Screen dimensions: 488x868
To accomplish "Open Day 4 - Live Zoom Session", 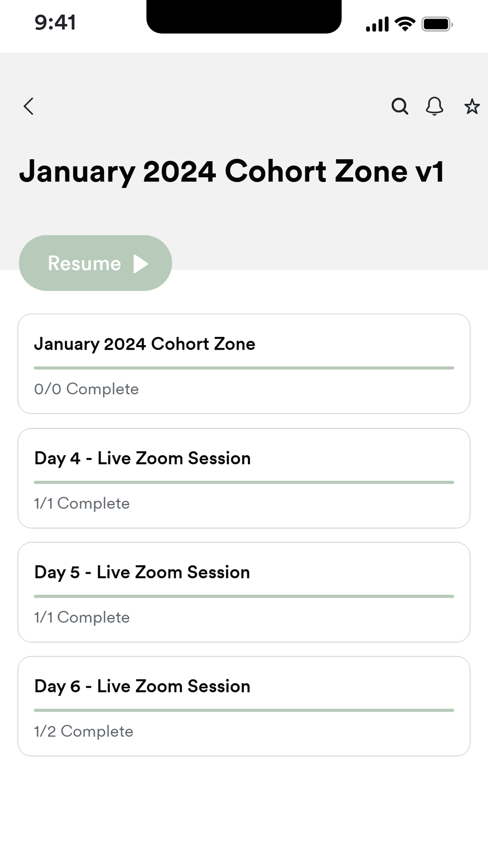I will coord(142,458).
